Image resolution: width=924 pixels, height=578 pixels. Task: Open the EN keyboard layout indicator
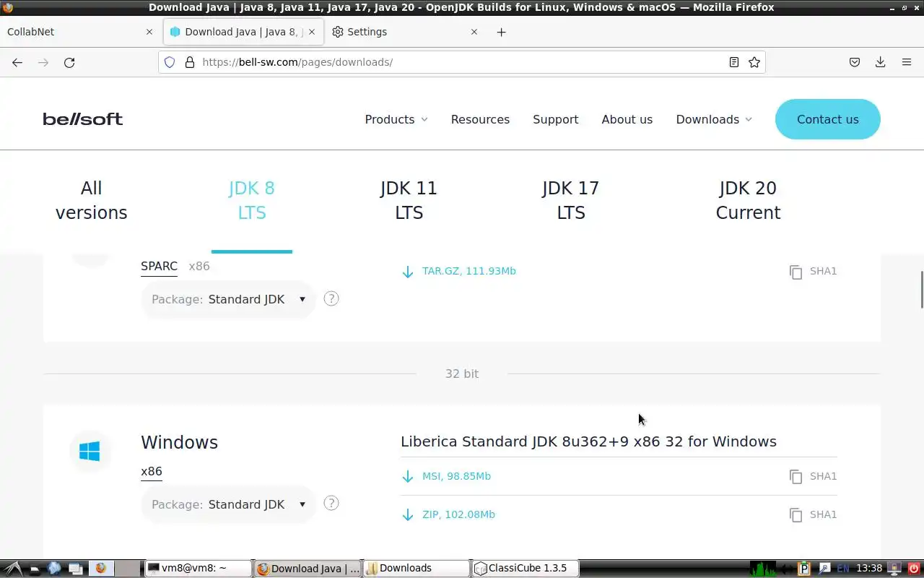point(843,569)
